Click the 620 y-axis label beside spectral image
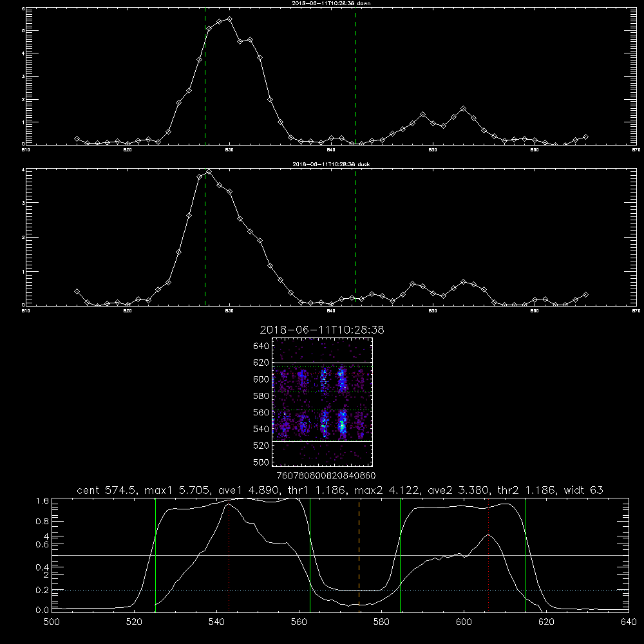The width and height of the screenshot is (644, 644). (261, 363)
